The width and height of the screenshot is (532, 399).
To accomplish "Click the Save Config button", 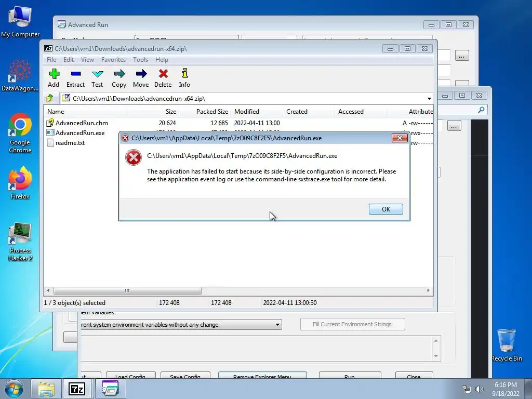I will (x=185, y=376).
